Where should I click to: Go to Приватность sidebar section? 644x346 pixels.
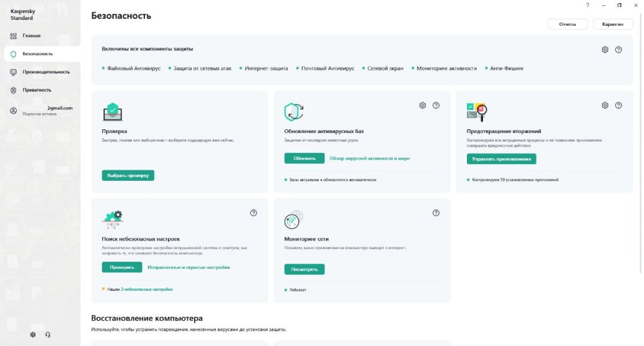click(36, 90)
